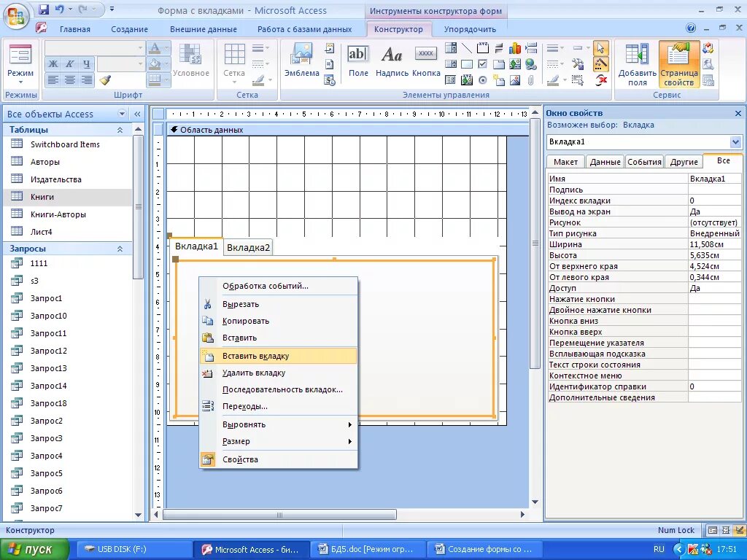
Task: Open USB DISK (F:) taskbar window
Action: (x=134, y=549)
